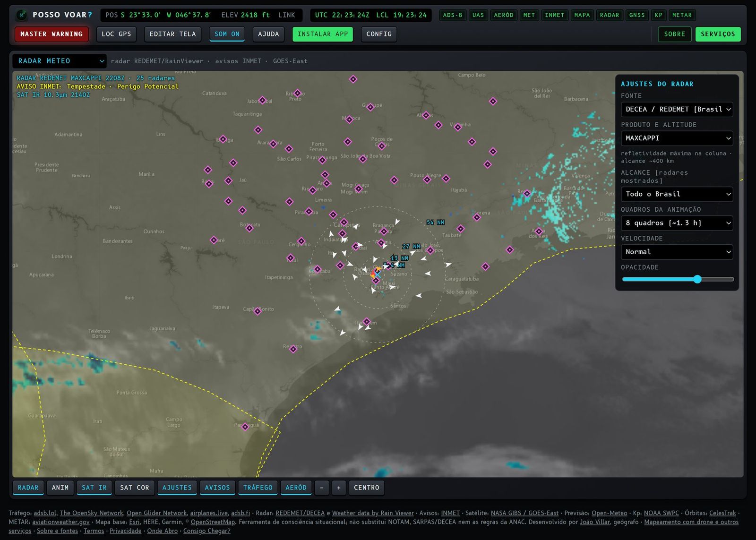Open the KP index tab
Viewport: 756px width, 540px height.
pos(659,15)
